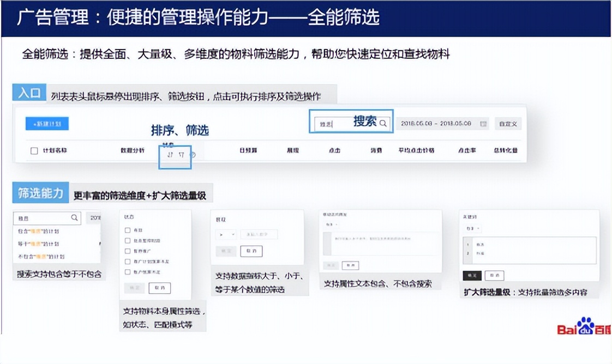Tick the first checkbox in 状态 filter
Screen dimensions: 612x364
127,230
